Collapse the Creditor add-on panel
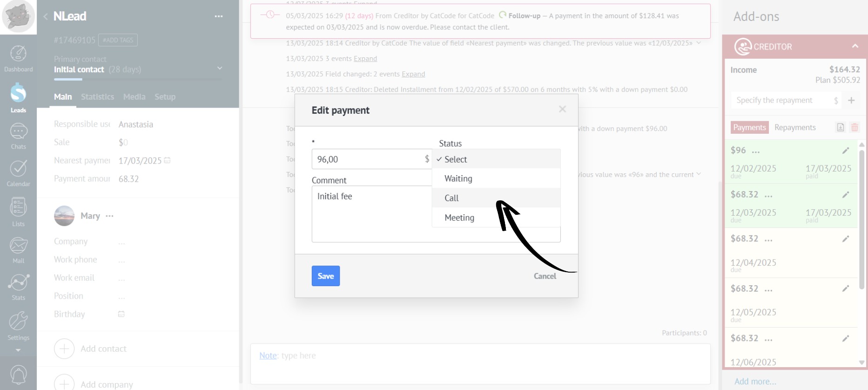 tap(855, 46)
